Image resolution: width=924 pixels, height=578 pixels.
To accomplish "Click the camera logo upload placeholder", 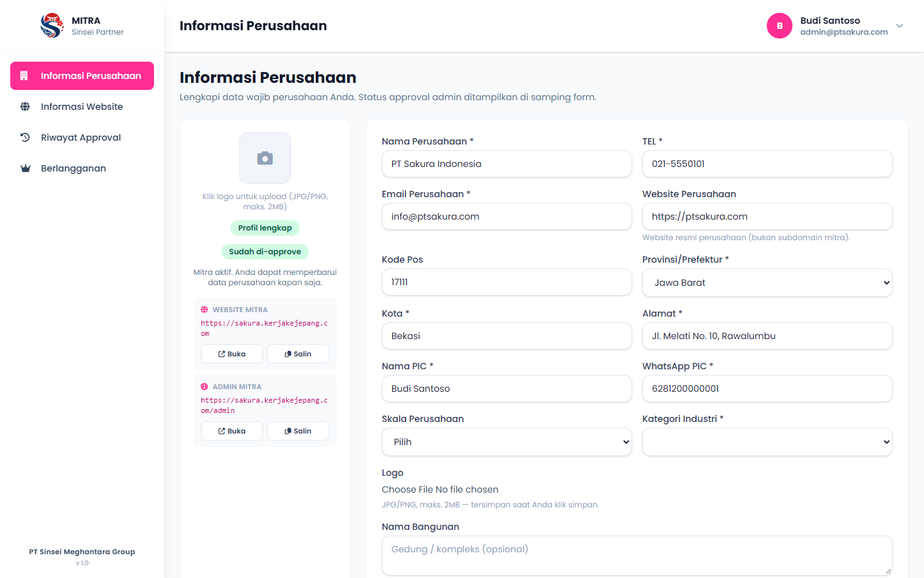I will click(x=265, y=158).
